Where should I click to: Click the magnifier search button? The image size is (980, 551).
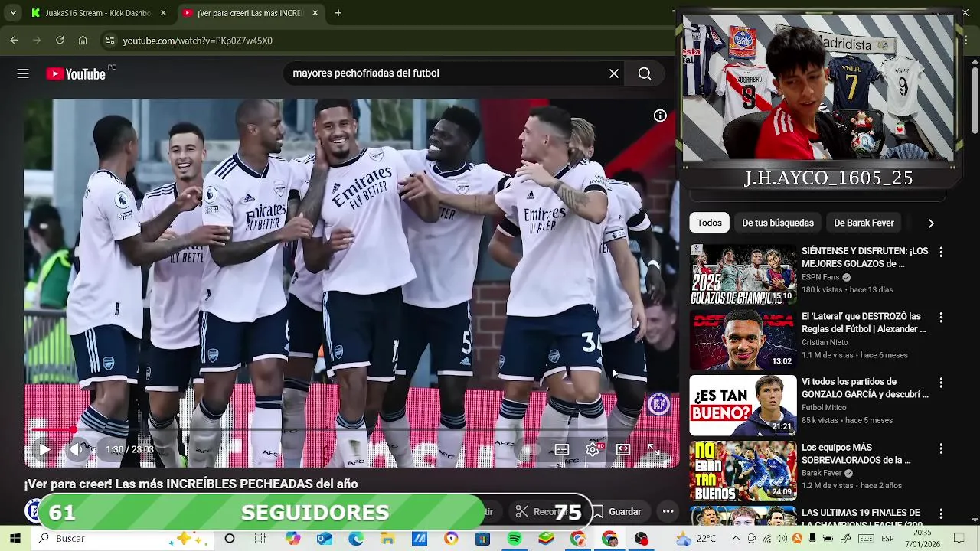coord(645,73)
